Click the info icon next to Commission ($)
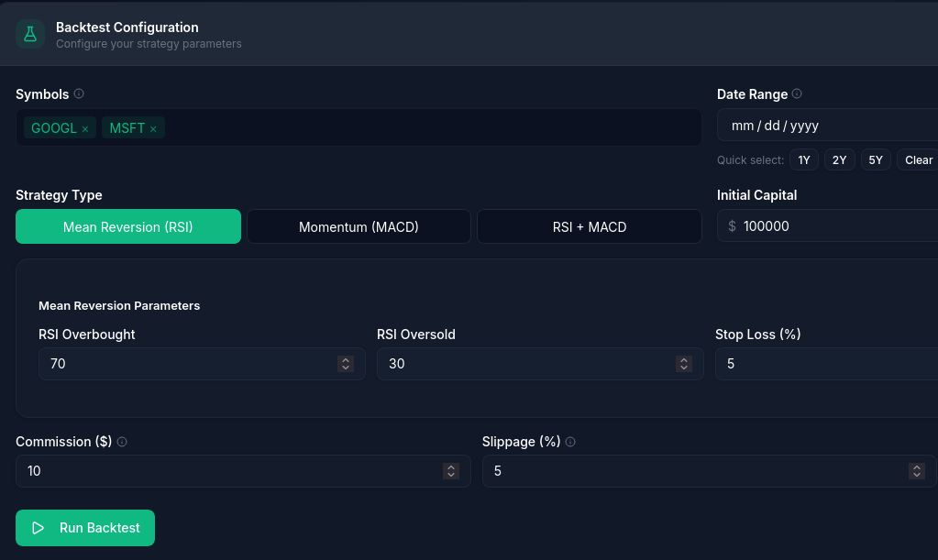Screen dimensions: 938x560 121,441
